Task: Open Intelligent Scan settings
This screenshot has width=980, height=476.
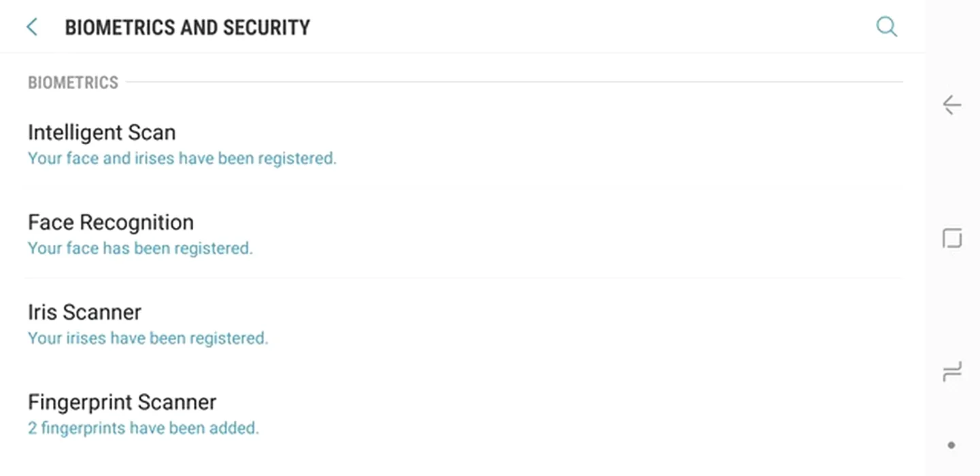Action: click(x=102, y=132)
